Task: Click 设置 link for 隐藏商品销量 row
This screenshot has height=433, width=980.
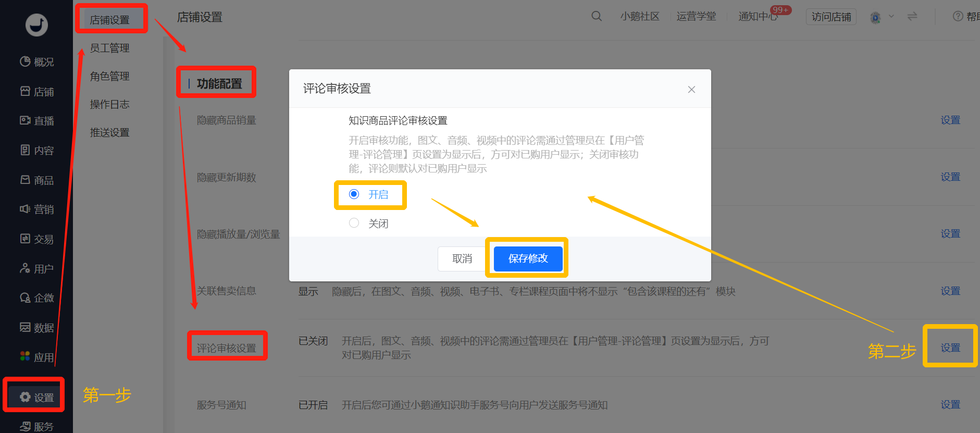Action: point(950,120)
